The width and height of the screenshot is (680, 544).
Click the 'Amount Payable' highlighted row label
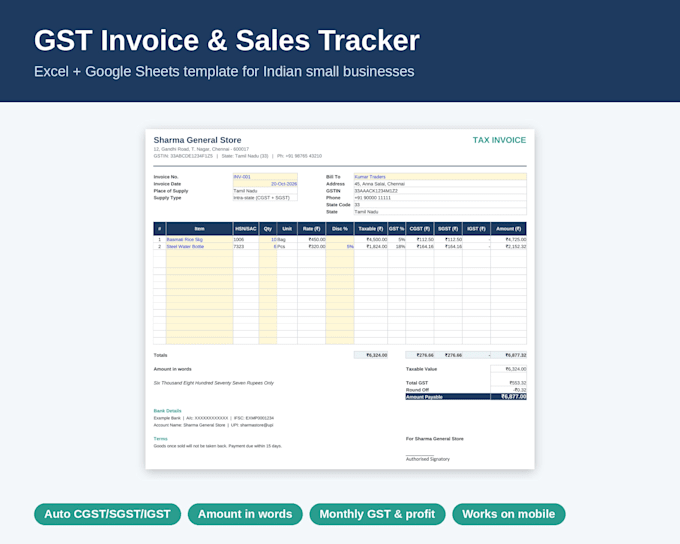pyautogui.click(x=424, y=397)
